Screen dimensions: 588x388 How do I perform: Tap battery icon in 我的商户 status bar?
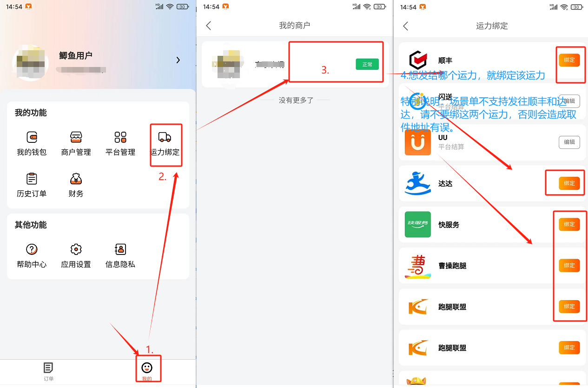point(380,7)
